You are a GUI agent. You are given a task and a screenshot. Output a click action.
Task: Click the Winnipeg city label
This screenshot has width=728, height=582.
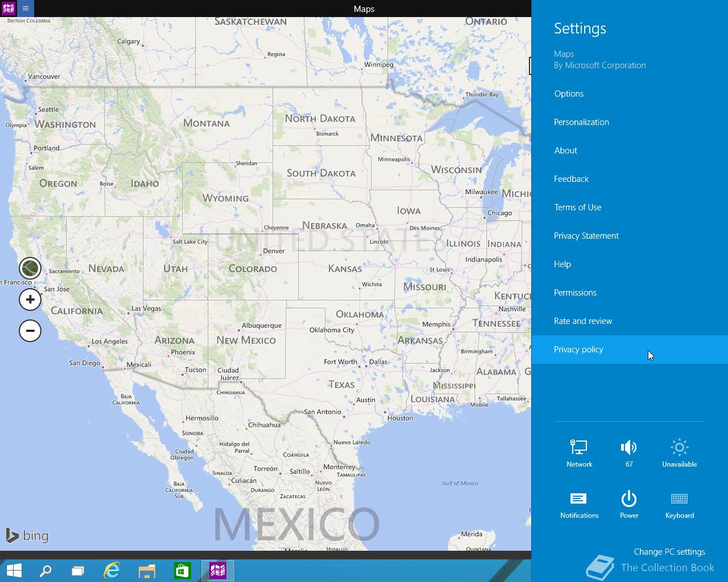coord(379,64)
